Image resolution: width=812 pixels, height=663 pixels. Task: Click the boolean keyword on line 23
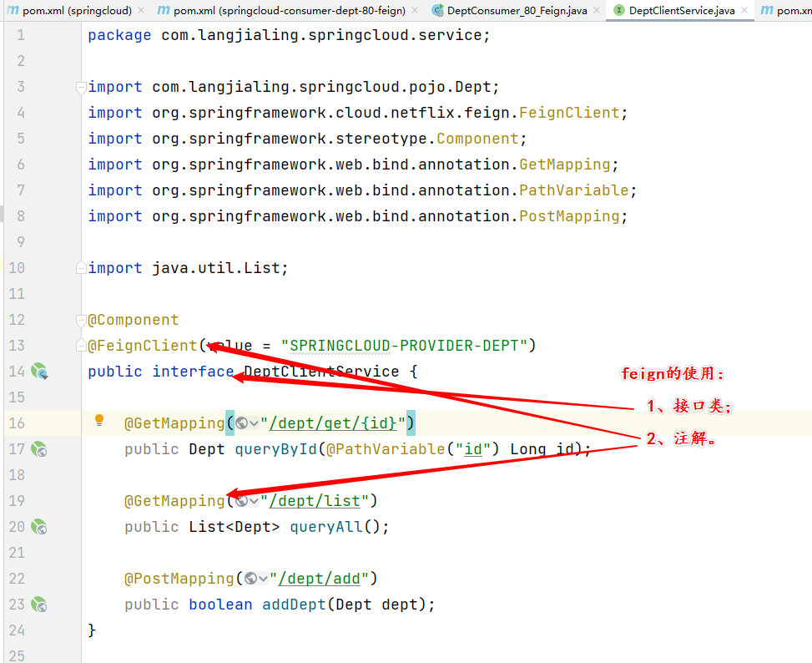coord(220,605)
